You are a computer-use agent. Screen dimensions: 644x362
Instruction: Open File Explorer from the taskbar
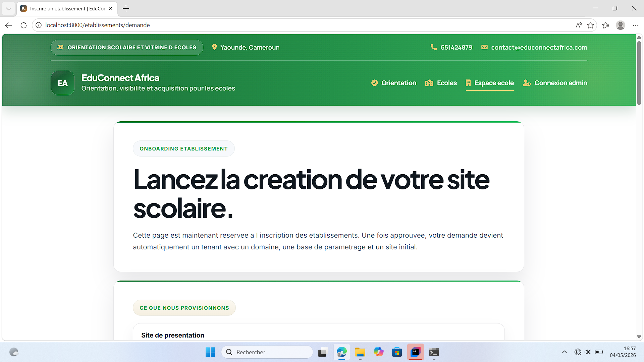[x=360, y=352]
